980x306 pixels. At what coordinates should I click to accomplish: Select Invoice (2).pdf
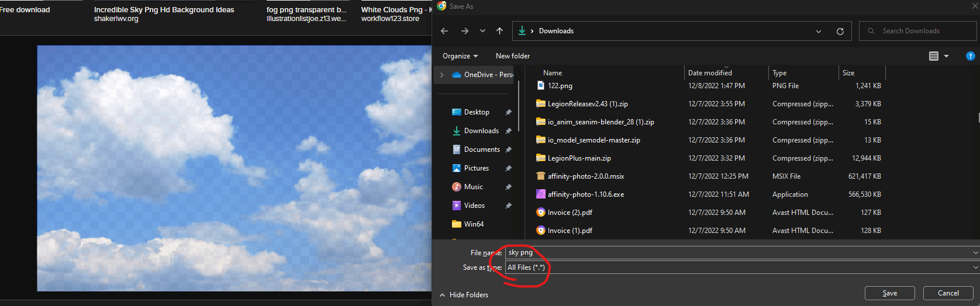click(x=570, y=213)
